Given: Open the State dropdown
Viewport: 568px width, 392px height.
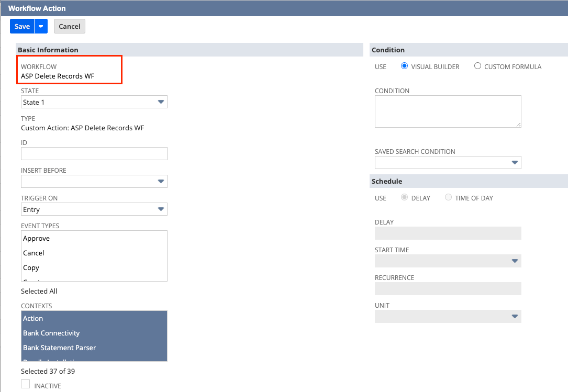Looking at the screenshot, I should pos(161,102).
